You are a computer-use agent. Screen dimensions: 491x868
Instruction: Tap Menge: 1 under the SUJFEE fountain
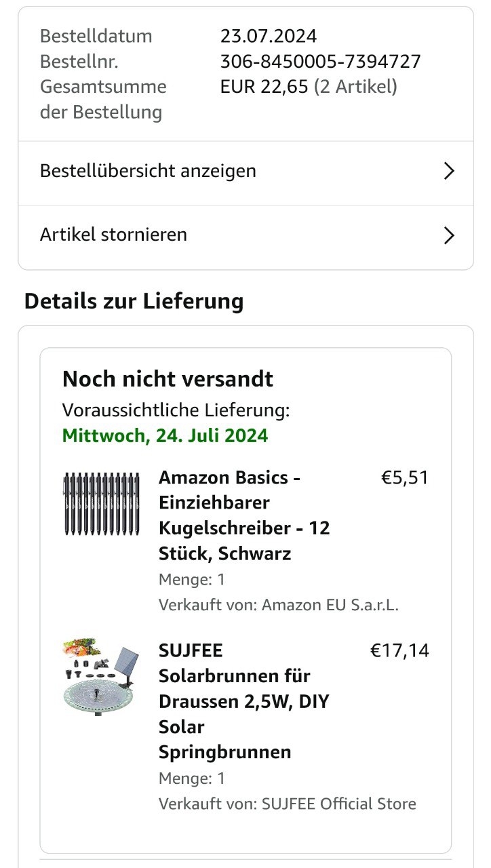192,778
